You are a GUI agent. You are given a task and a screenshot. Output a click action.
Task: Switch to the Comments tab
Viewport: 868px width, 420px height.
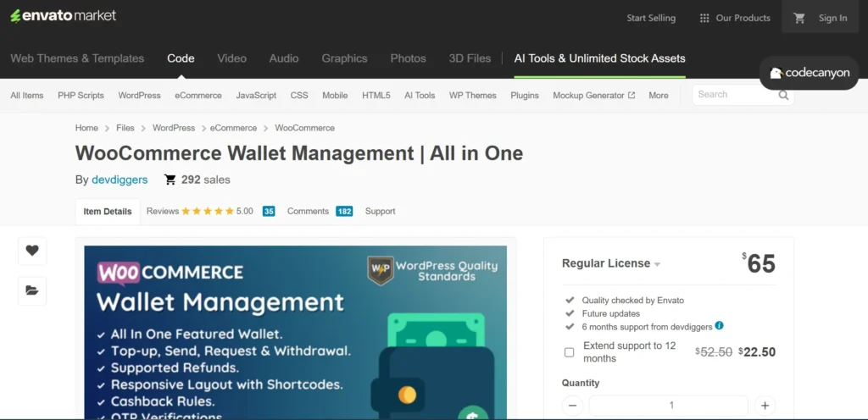click(x=308, y=211)
